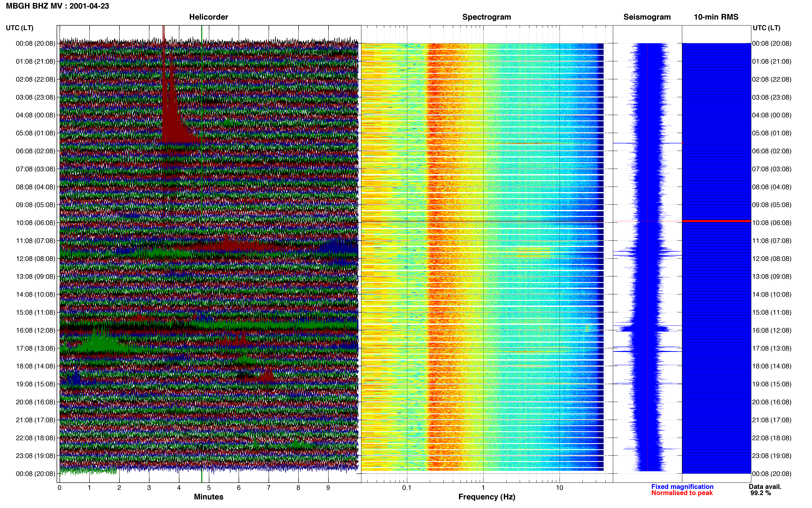
Task: Click the '2' tick on the Minutes axis
Action: coord(119,488)
